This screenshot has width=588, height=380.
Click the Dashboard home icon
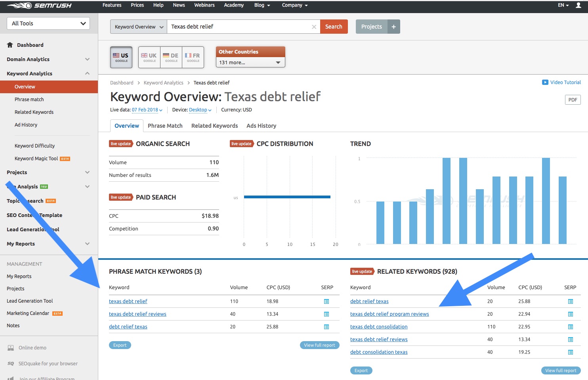click(10, 45)
